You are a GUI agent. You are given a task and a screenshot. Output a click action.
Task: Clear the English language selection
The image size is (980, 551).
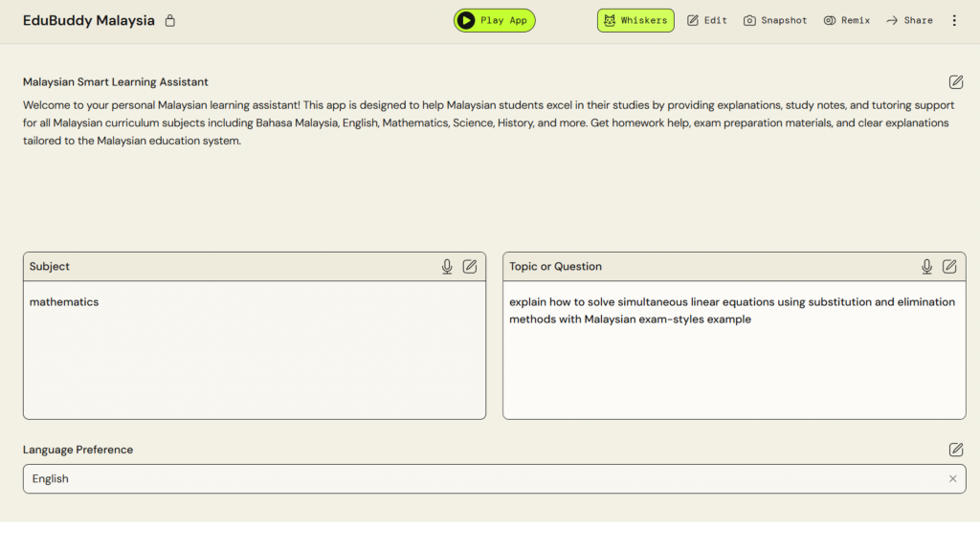coord(952,478)
